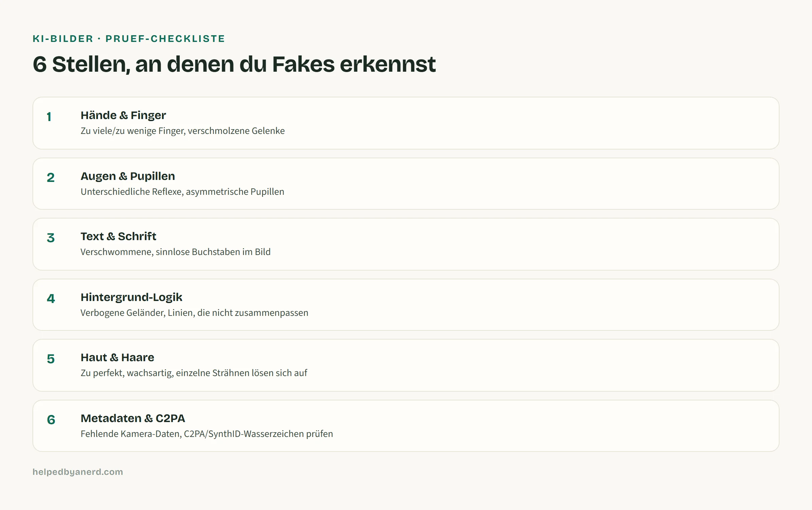Click the number 3 badge
Screen dimensions: 812x510
coord(51,238)
